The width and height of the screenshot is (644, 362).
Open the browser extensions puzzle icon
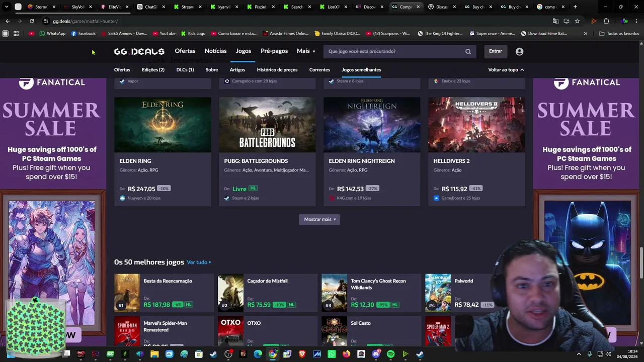606,21
